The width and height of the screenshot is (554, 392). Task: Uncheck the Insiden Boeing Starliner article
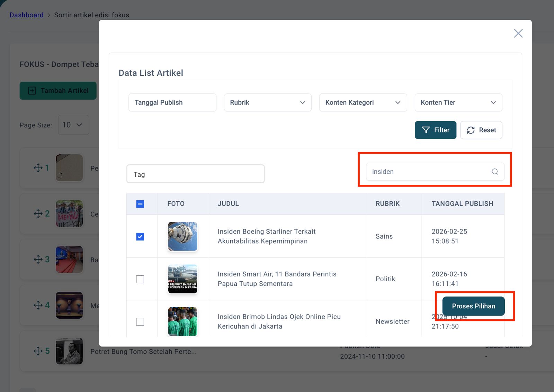coord(140,237)
